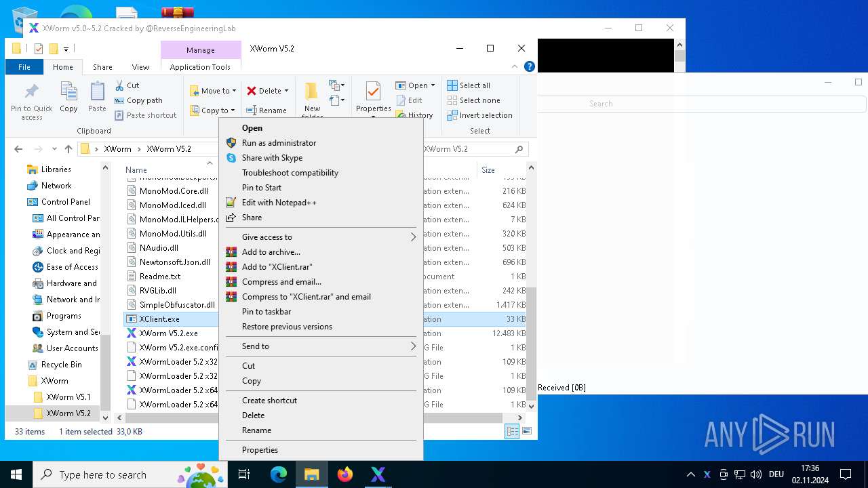The width and height of the screenshot is (868, 488).
Task: Click XWorm in the address breadcrumb
Action: [117, 149]
